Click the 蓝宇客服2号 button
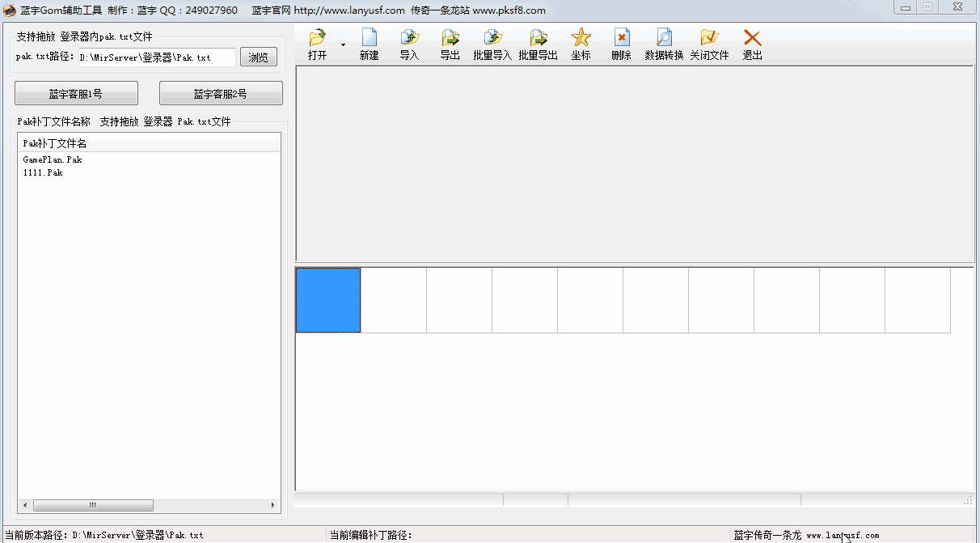Screen dimensions: 980x543 (221, 94)
